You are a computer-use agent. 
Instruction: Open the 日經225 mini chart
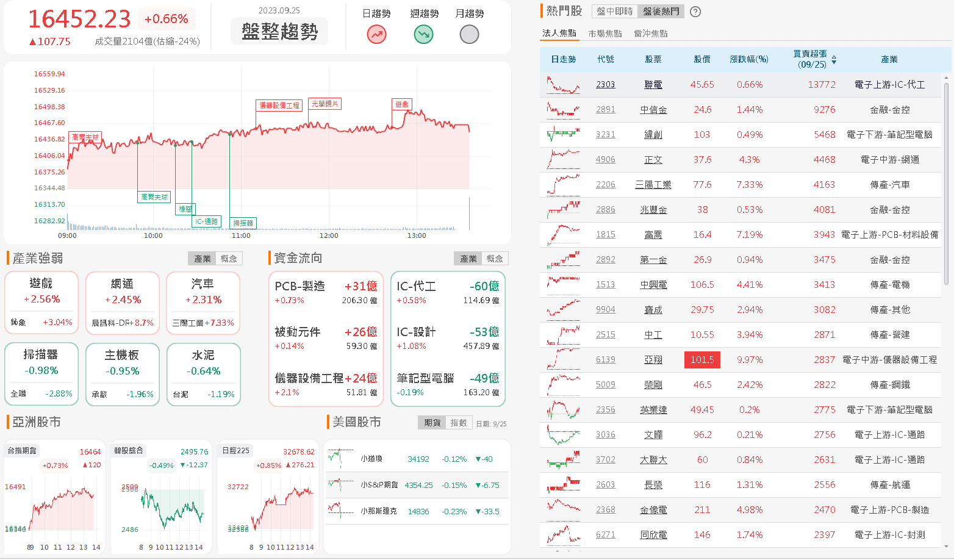click(x=268, y=497)
